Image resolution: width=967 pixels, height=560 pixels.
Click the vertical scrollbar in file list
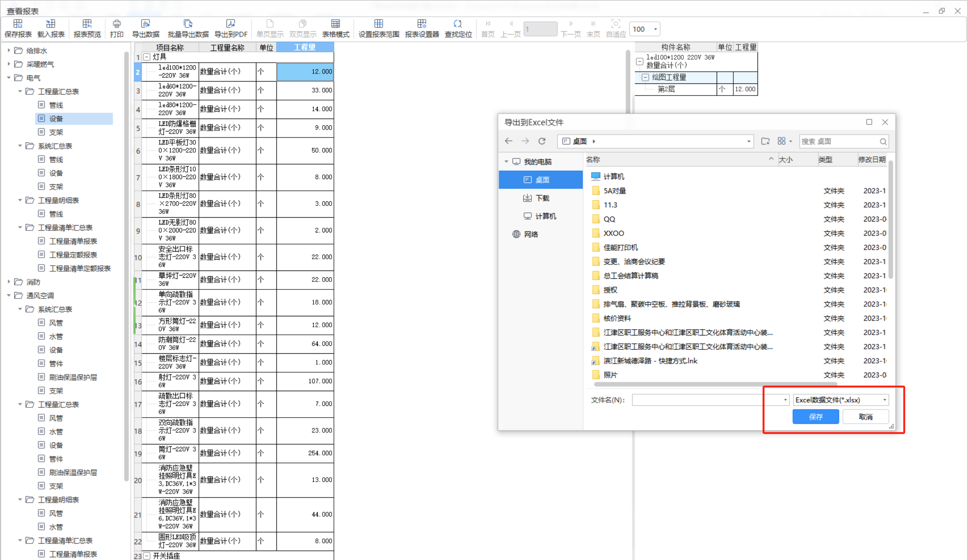(x=890, y=220)
